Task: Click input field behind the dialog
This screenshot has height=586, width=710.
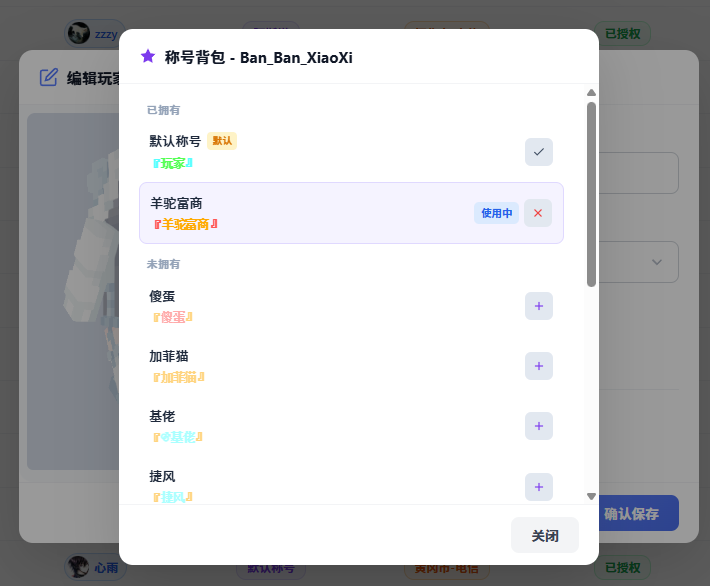Action: (x=638, y=173)
